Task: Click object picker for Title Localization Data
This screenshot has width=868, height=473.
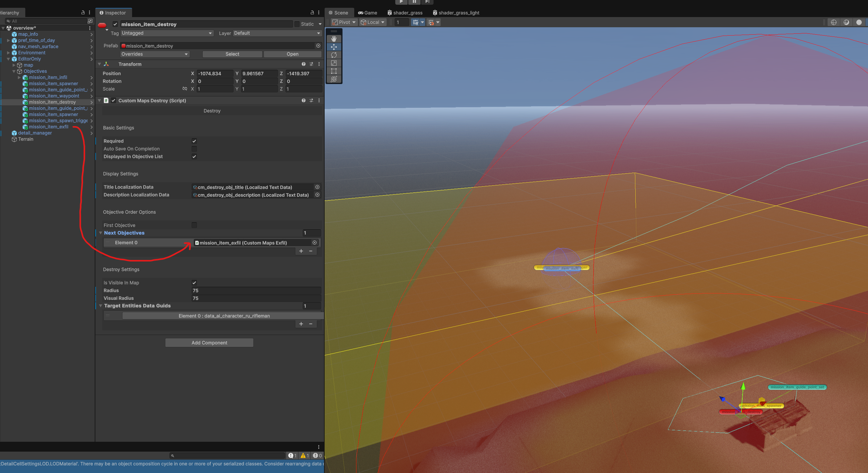Action: 317,187
